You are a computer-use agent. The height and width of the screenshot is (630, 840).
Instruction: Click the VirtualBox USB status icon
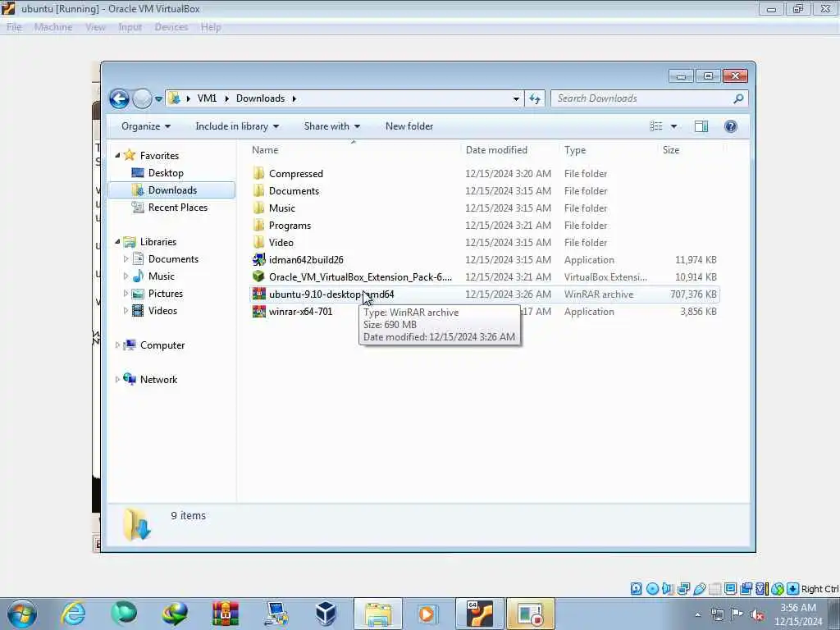(x=700, y=589)
